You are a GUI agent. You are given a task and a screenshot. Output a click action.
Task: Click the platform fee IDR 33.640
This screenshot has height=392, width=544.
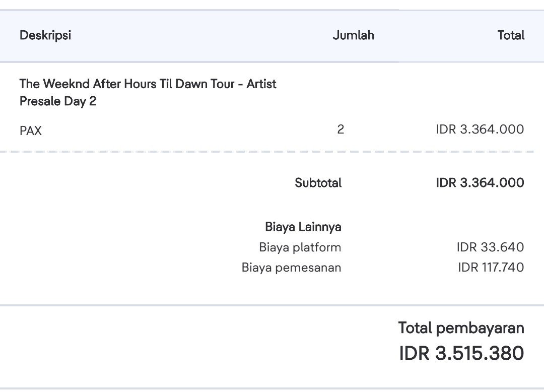click(490, 247)
